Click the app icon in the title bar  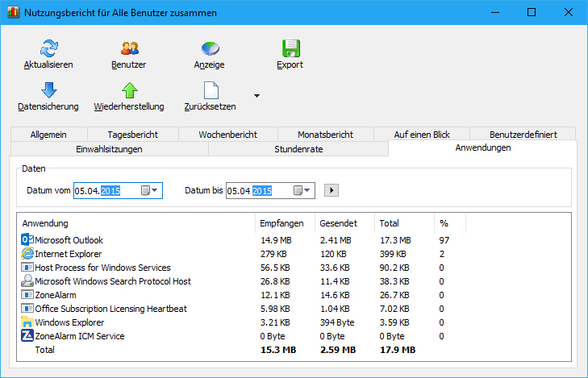click(x=13, y=12)
